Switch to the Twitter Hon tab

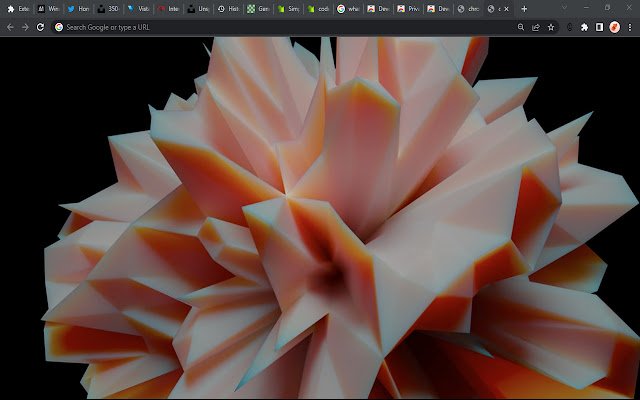pyautogui.click(x=78, y=9)
